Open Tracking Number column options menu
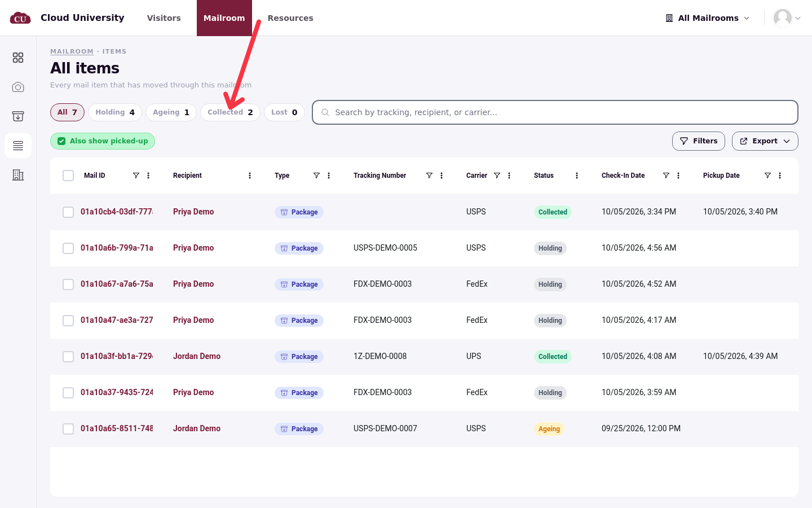 click(x=442, y=176)
